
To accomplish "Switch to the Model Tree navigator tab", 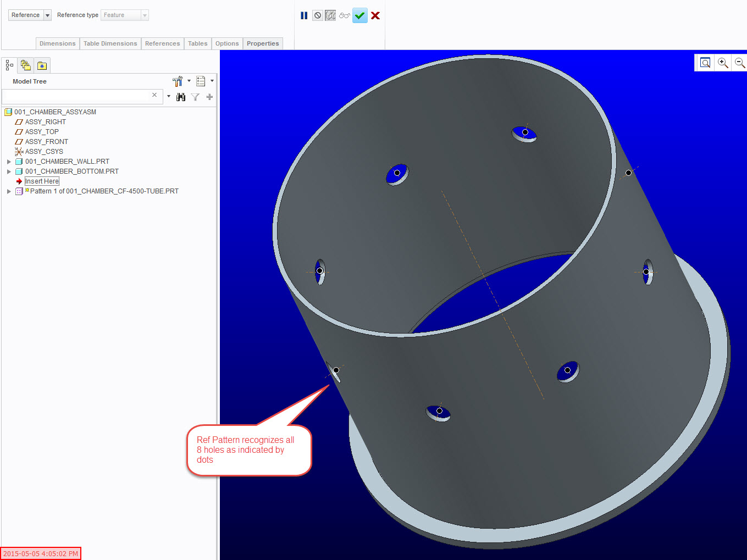I will click(x=9, y=65).
